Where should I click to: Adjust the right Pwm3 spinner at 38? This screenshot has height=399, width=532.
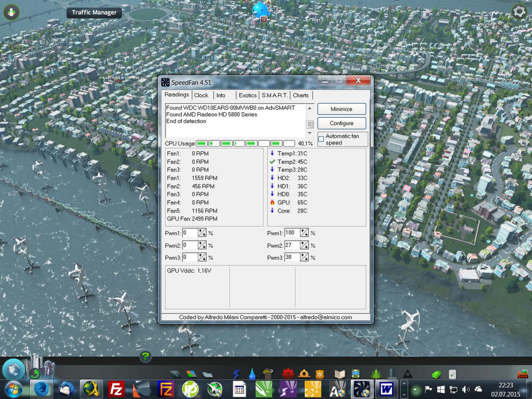pyautogui.click(x=304, y=258)
